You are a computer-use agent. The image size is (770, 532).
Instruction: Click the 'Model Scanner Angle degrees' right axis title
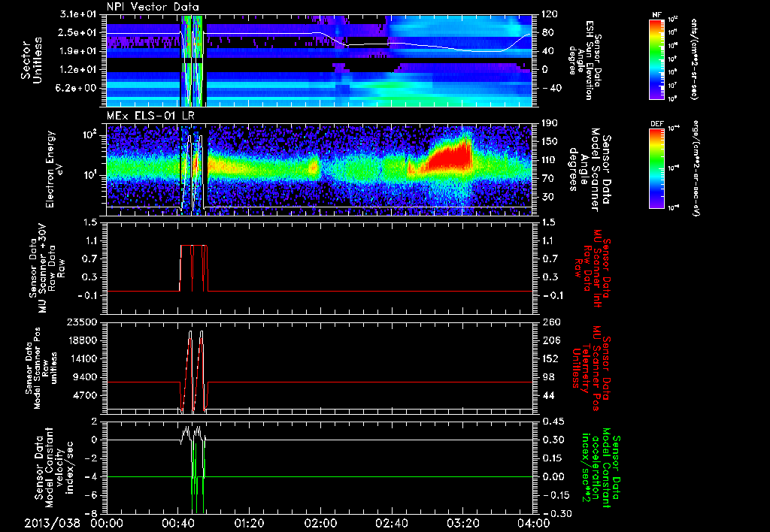point(590,170)
